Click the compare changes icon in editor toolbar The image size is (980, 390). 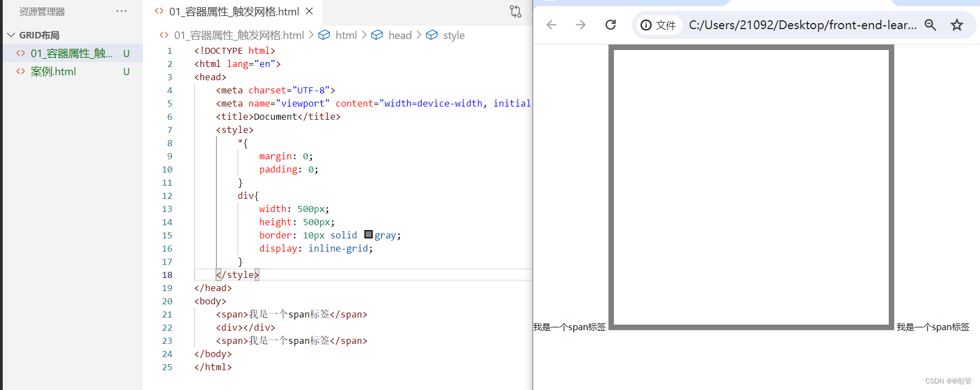coord(516,11)
